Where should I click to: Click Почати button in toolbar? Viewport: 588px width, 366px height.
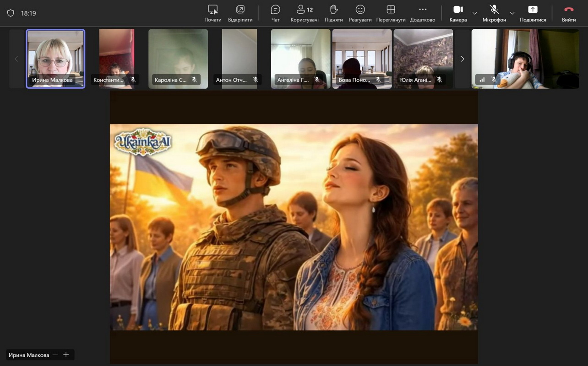212,13
